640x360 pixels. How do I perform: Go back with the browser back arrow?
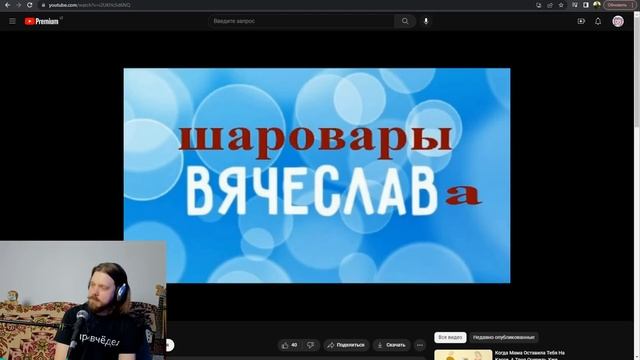click(7, 5)
